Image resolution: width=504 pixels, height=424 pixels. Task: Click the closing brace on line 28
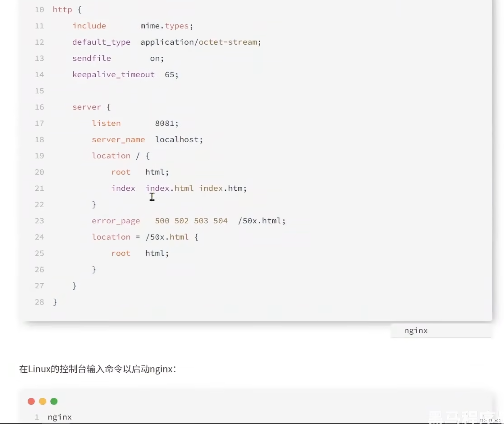pos(55,302)
